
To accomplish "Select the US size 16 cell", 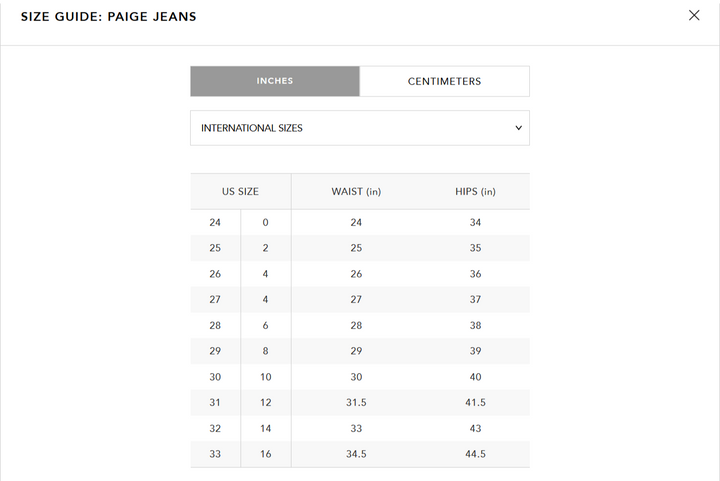I will pyautogui.click(x=265, y=454).
